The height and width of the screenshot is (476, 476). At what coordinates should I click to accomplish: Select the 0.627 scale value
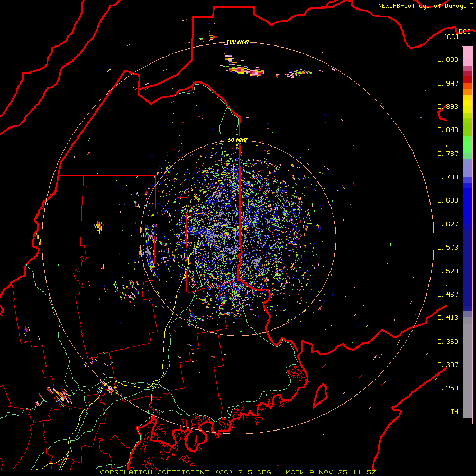448,224
